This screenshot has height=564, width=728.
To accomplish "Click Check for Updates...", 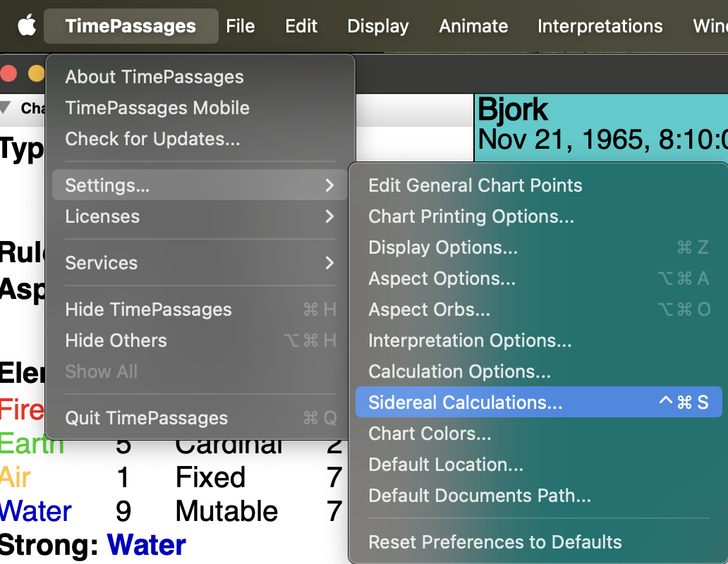I will tap(200, 139).
